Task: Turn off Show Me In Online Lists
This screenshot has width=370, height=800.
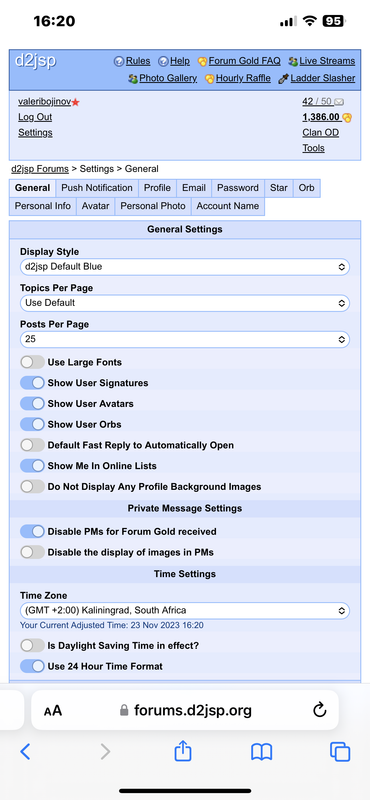Action: 33,466
